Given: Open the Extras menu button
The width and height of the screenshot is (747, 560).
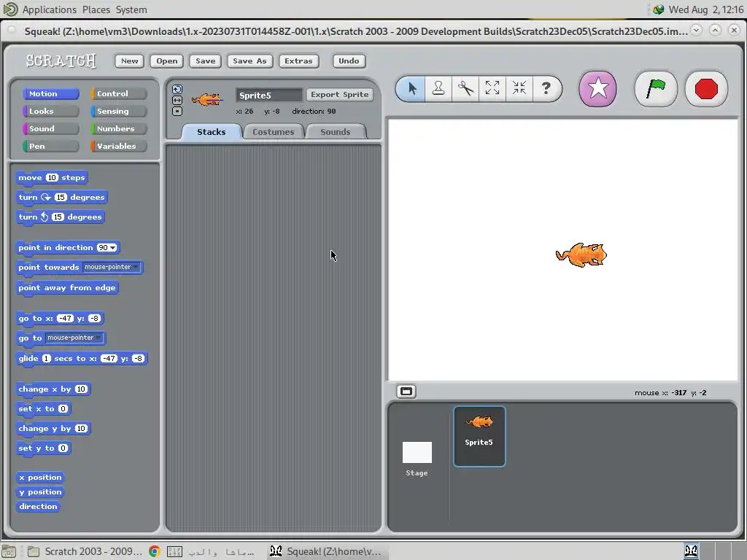Looking at the screenshot, I should [298, 61].
